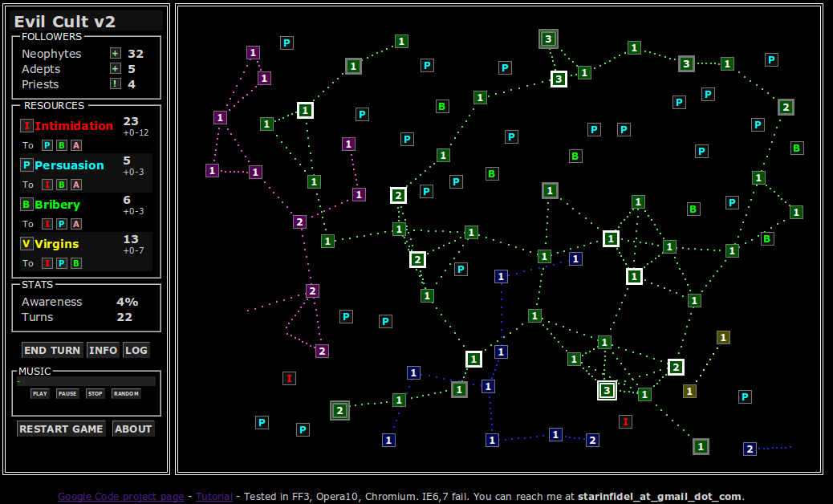
Task: Convert Bribery to Intimidation using I icon
Action: (x=47, y=224)
